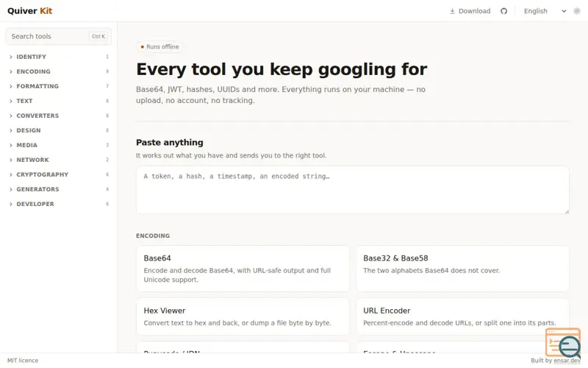Image resolution: width=588 pixels, height=368 pixels.
Task: Expand the MEDIA category
Action: pos(59,145)
